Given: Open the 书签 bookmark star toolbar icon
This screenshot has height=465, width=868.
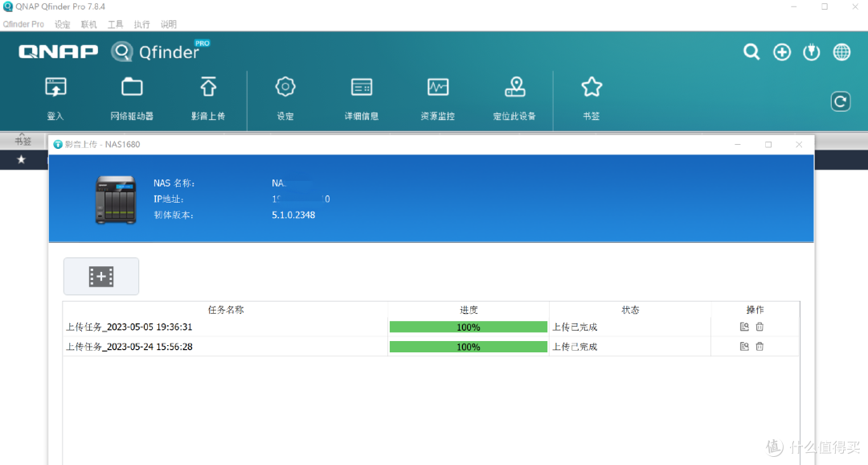Looking at the screenshot, I should [x=592, y=87].
